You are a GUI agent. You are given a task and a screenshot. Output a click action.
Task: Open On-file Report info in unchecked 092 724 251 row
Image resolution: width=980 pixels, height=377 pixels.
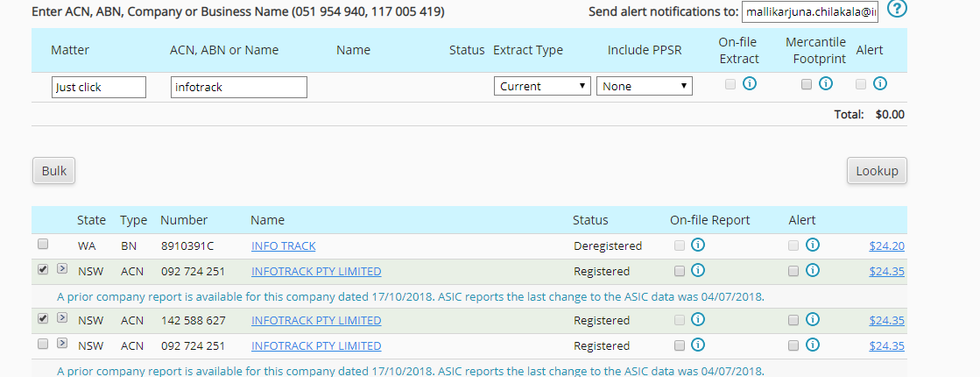tap(698, 345)
